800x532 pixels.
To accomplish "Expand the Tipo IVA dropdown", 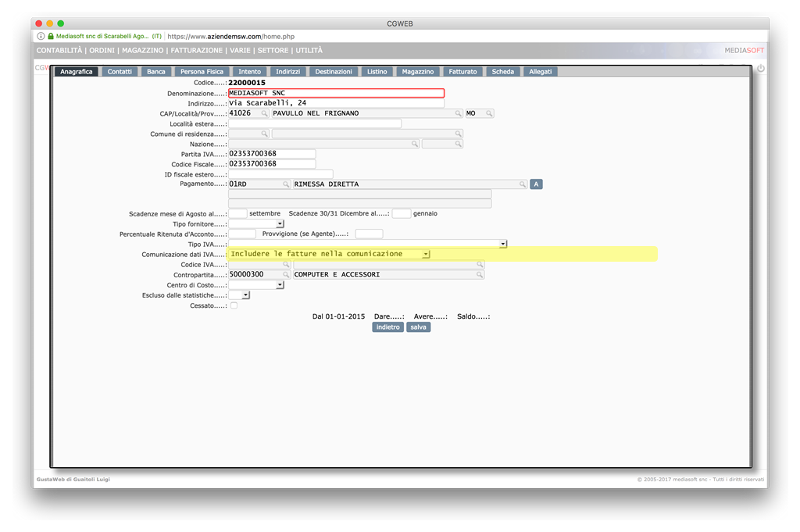I will point(503,245).
